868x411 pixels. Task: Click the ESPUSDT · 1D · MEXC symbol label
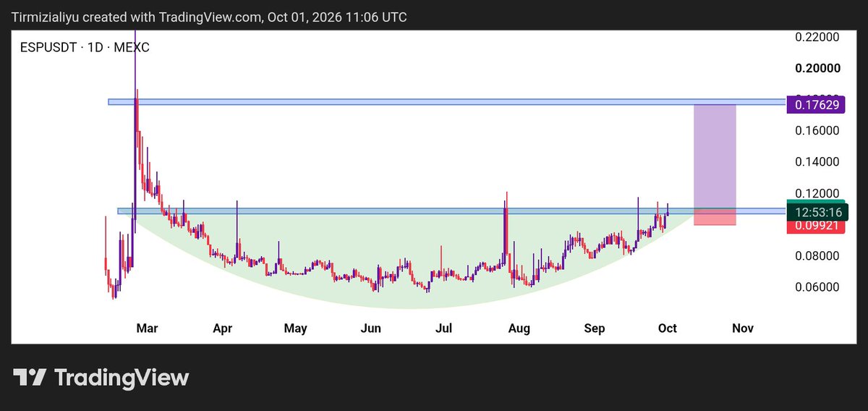85,48
